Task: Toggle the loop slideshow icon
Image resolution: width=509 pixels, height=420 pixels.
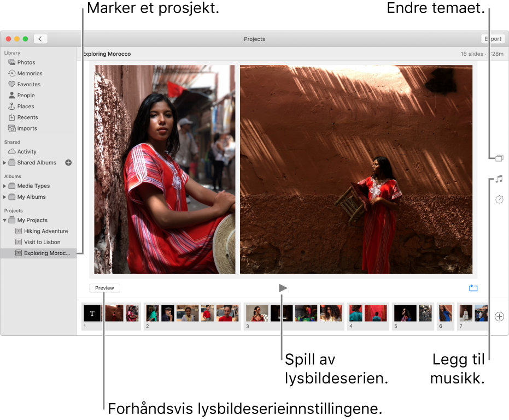Action: (473, 288)
